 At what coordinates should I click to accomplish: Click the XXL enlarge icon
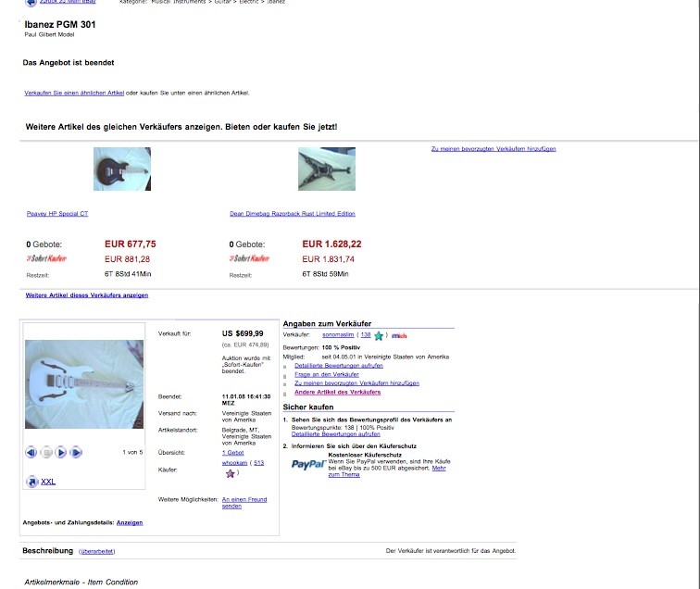(x=32, y=482)
